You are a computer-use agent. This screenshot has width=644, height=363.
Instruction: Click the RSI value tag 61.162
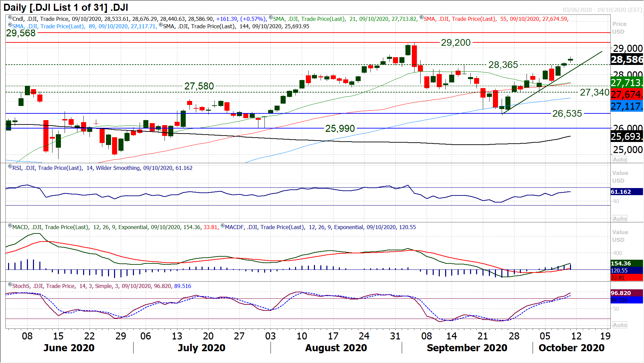click(x=627, y=192)
